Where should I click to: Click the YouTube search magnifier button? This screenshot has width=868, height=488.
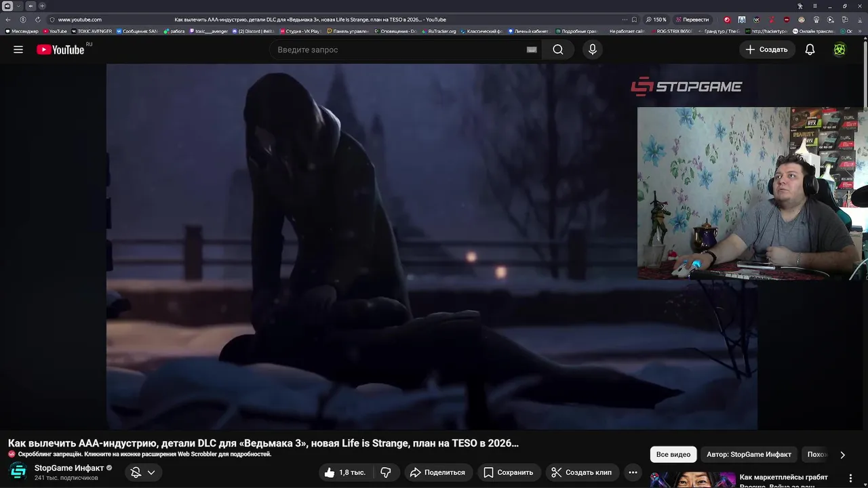point(557,49)
